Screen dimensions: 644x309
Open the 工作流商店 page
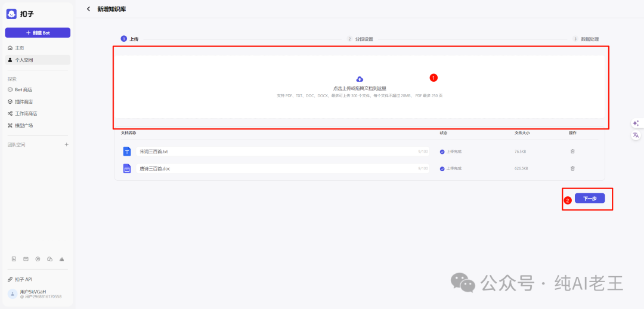point(23,113)
